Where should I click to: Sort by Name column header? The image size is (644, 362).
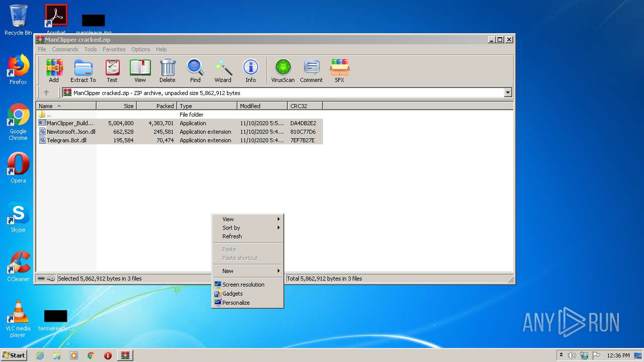[x=66, y=106]
